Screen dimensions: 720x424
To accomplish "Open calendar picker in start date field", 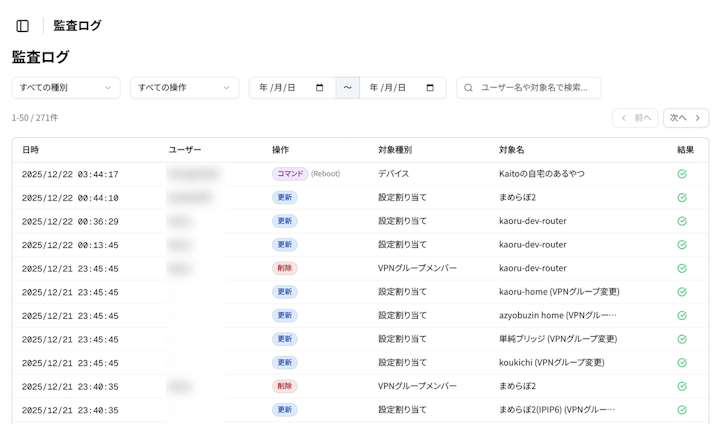I will click(x=320, y=88).
